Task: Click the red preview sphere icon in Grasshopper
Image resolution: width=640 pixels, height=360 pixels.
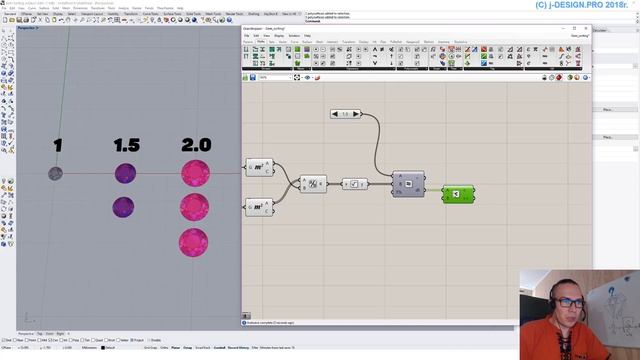Action: (559, 77)
